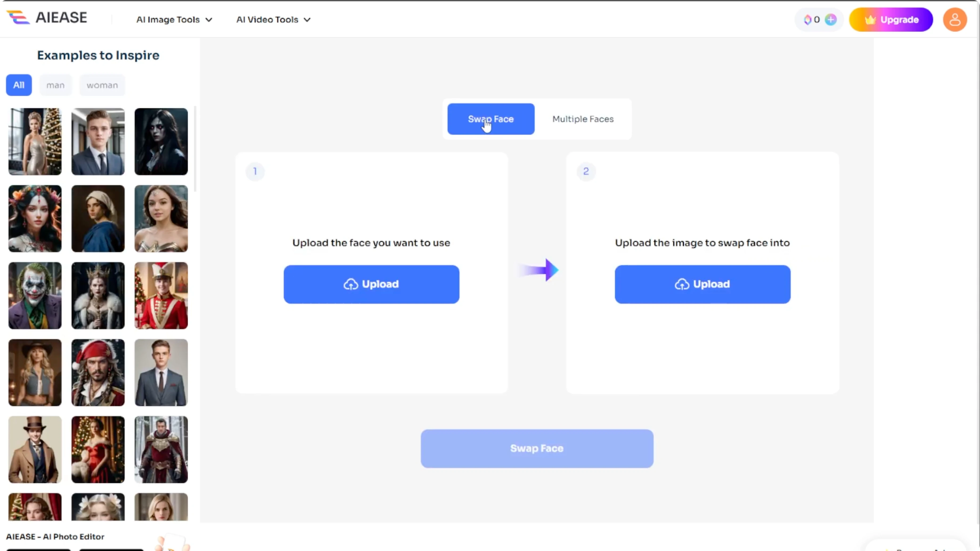Choose the Joker example image
Image resolution: width=980 pixels, height=551 pixels.
(35, 295)
